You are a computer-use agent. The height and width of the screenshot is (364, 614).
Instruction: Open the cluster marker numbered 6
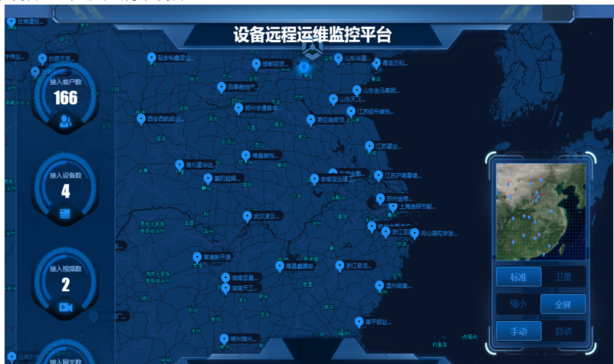tap(304, 67)
